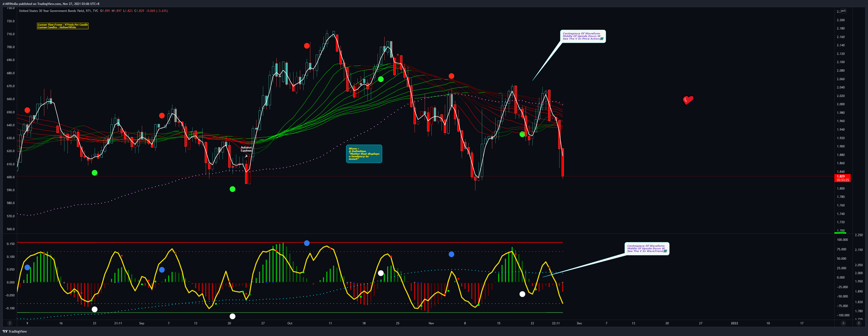Select the upper Centrepiece Of Waveform callout
The image size is (868, 336).
coord(583,36)
